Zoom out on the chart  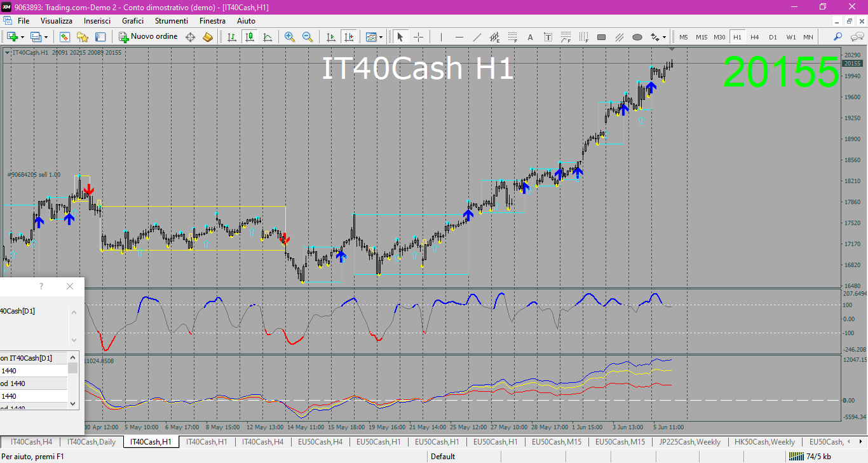pyautogui.click(x=308, y=37)
